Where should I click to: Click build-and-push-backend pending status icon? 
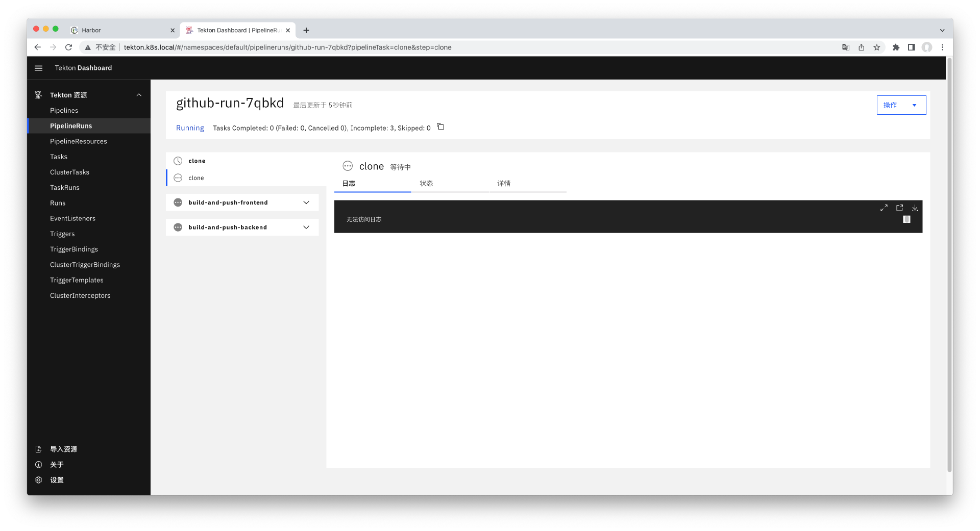pos(178,227)
